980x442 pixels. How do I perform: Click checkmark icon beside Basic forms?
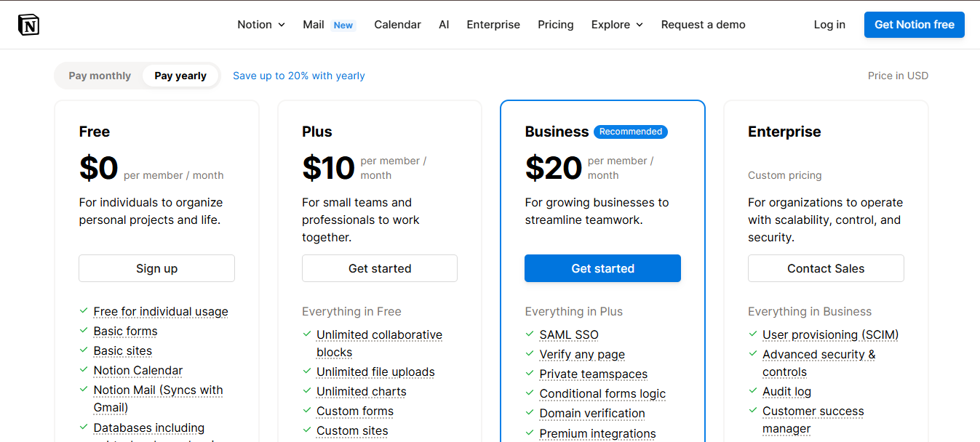(84, 331)
